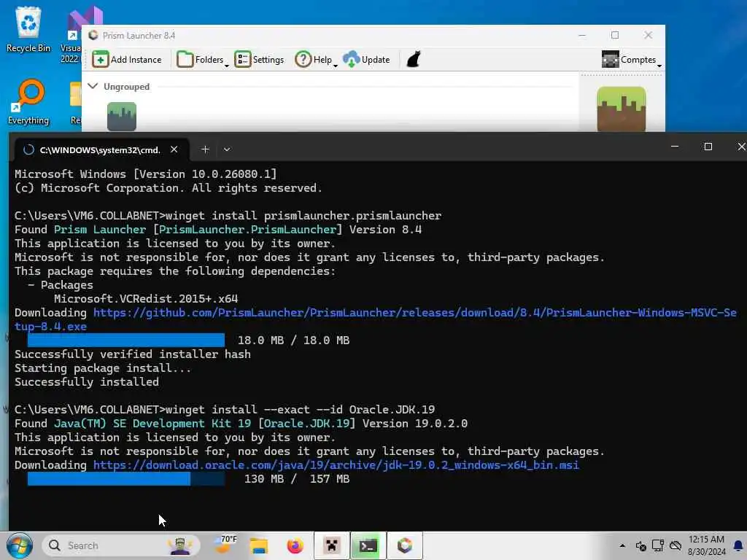Close the cmd.exe terminal tab
The image size is (747, 560).
coord(174,149)
